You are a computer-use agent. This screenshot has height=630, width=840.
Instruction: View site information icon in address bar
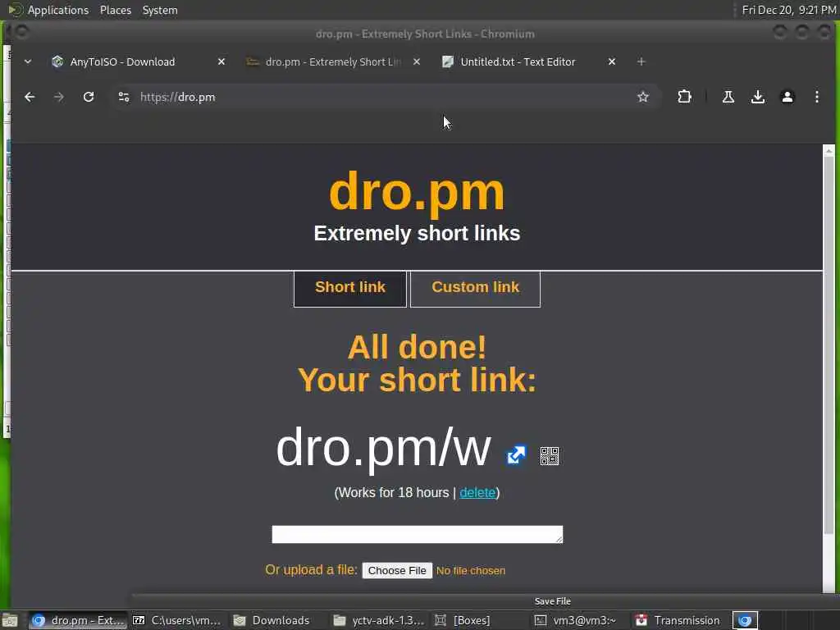124,97
